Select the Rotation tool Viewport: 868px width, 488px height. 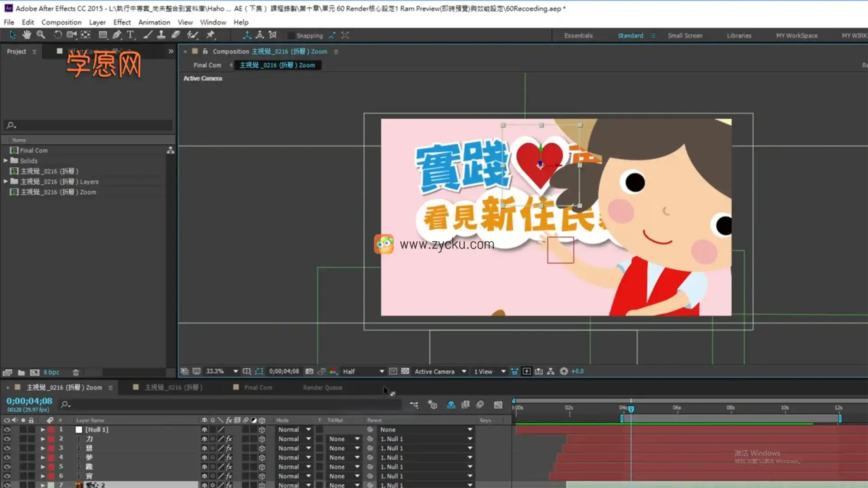tap(57, 34)
